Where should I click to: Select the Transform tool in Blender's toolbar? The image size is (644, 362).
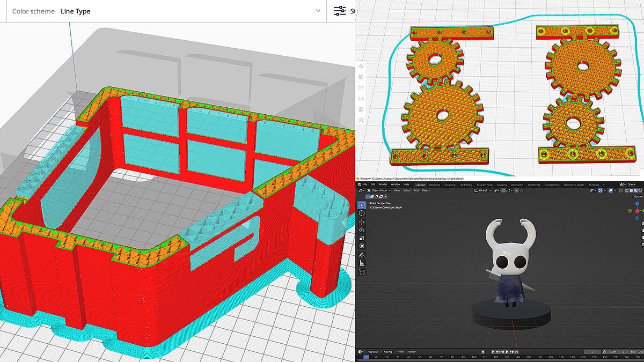tap(362, 246)
